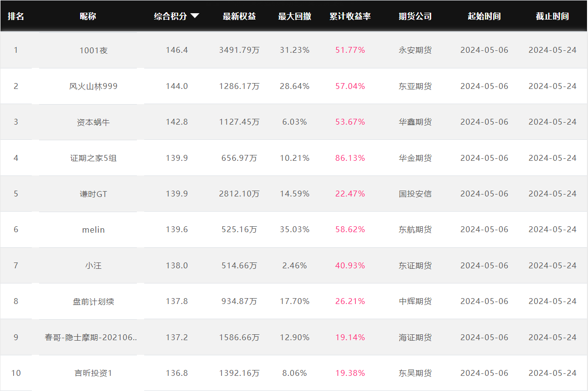Click drawdown value 2.46%
Screen dimensions: 588x391
point(295,265)
